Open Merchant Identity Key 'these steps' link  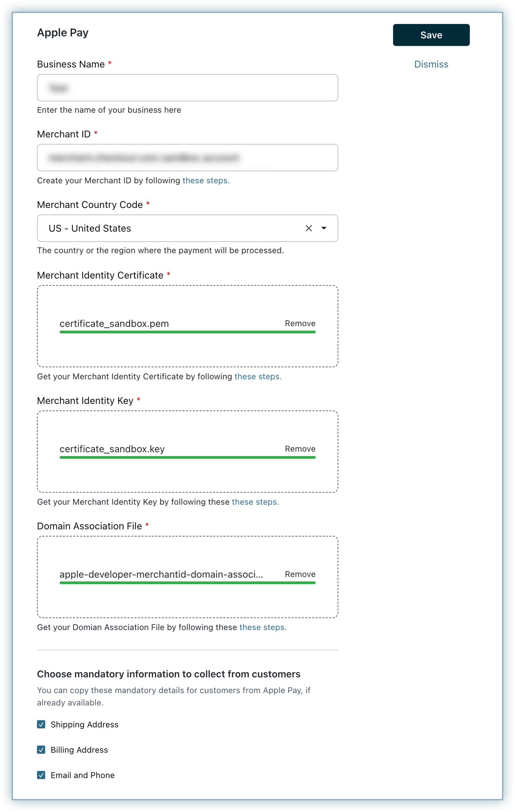pyautogui.click(x=255, y=502)
